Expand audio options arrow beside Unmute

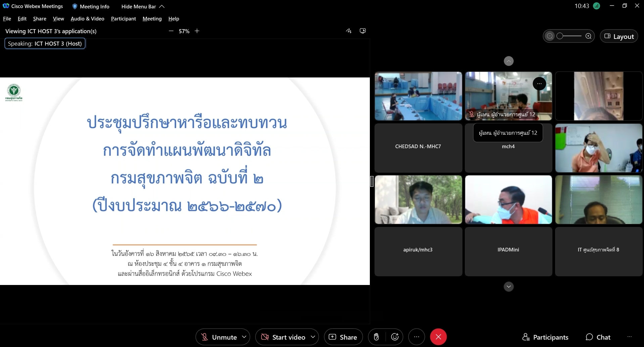pos(244,337)
